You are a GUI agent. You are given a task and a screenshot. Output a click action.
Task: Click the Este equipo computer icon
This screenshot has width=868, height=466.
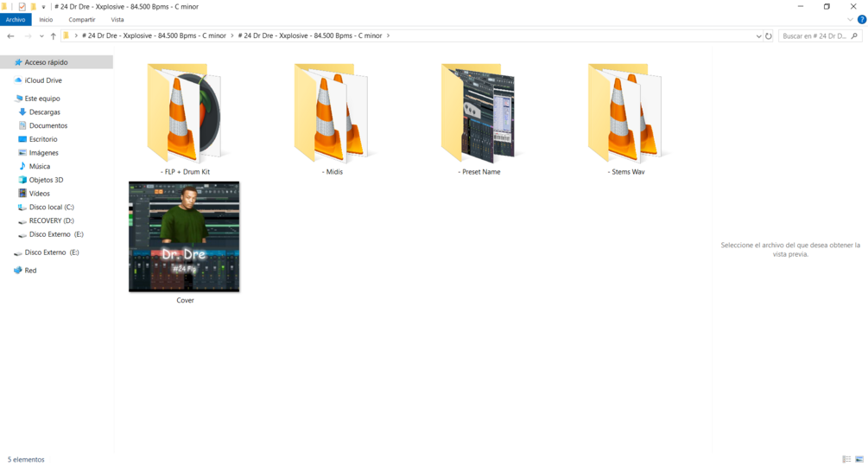click(x=18, y=98)
